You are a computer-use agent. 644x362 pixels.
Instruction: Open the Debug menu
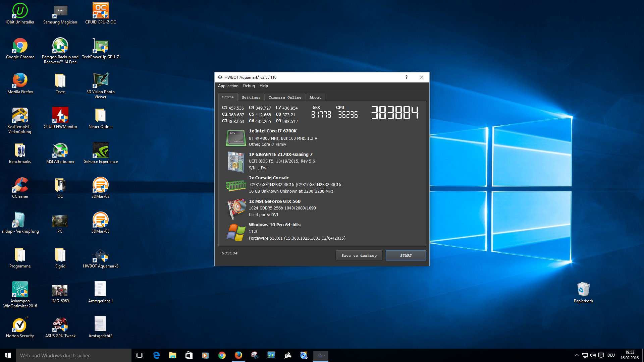(249, 86)
